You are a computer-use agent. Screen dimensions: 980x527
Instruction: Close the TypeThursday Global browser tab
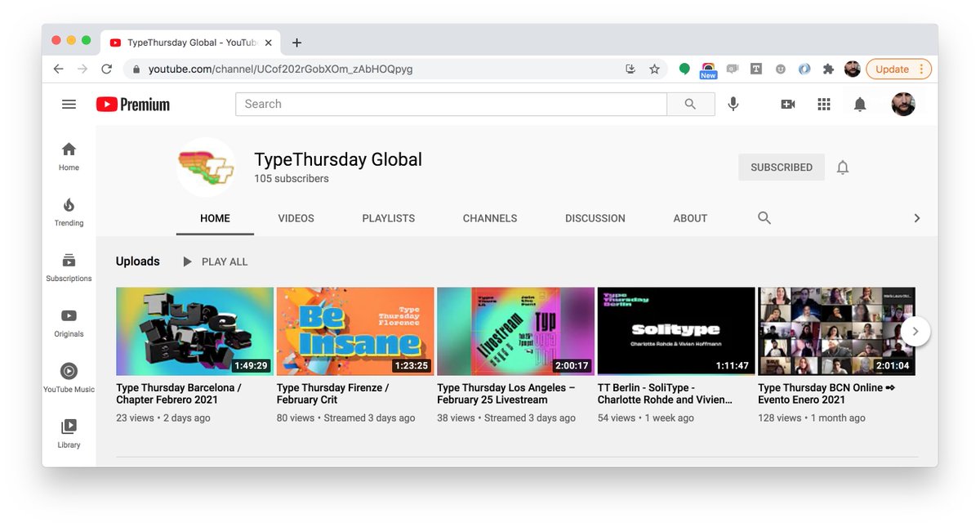[268, 42]
